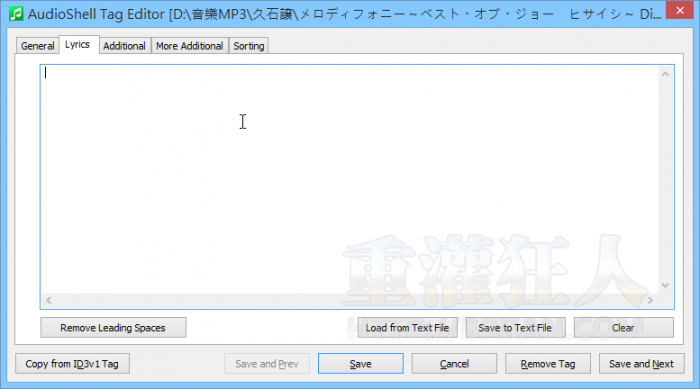Screen dimensions: 700x389
Task: Clear the lyrics with the Clear button
Action: (x=623, y=328)
